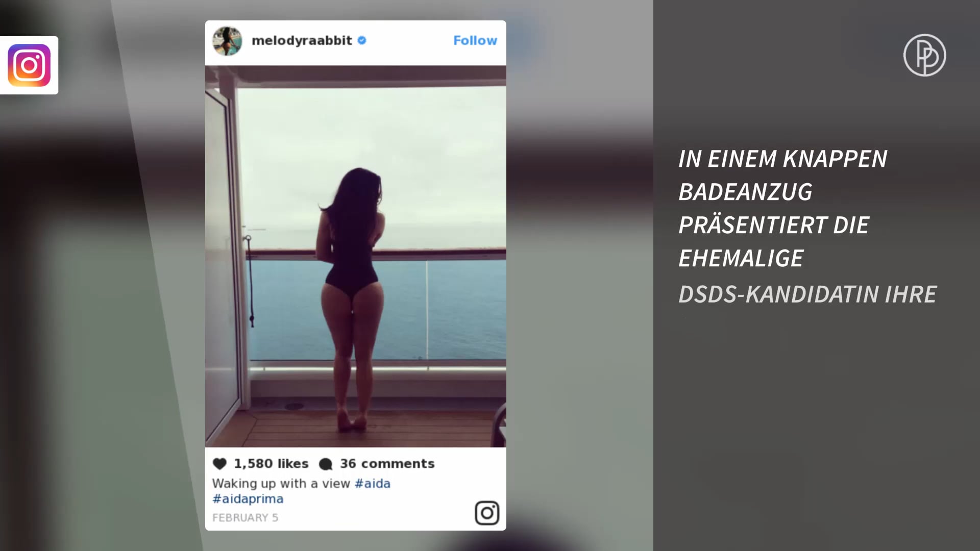Viewport: 980px width, 551px height.
Task: Click the 'EHEMALIGE' caption word
Action: click(x=741, y=258)
